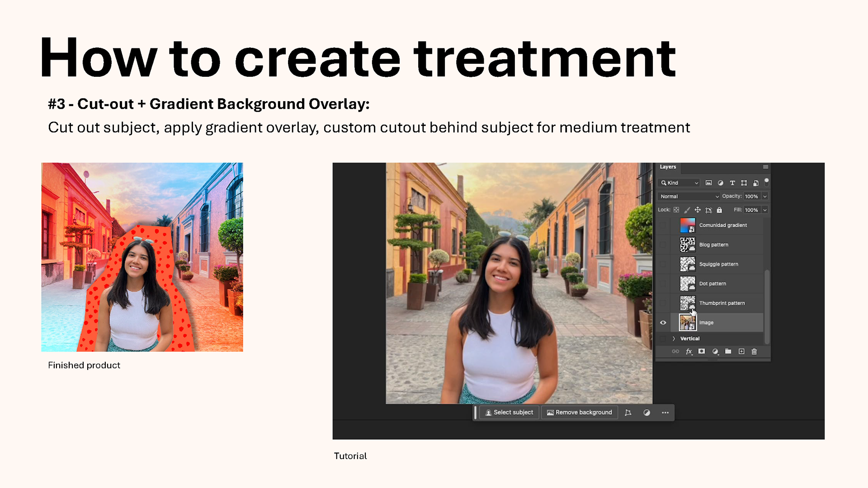Select the Image layer thumbnail
Image resolution: width=868 pixels, height=488 pixels.
pyautogui.click(x=688, y=323)
